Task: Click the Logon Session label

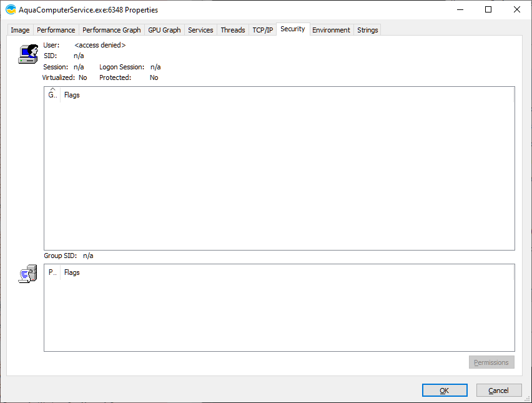Action: click(122, 67)
